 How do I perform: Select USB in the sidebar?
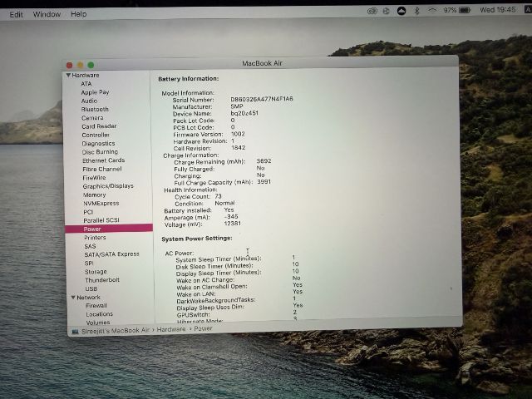click(x=91, y=288)
